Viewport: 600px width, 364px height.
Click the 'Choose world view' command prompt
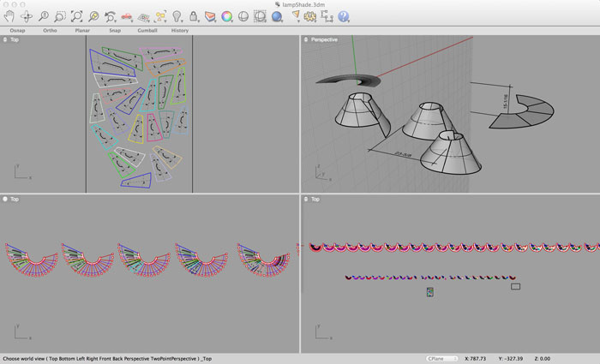click(x=107, y=359)
